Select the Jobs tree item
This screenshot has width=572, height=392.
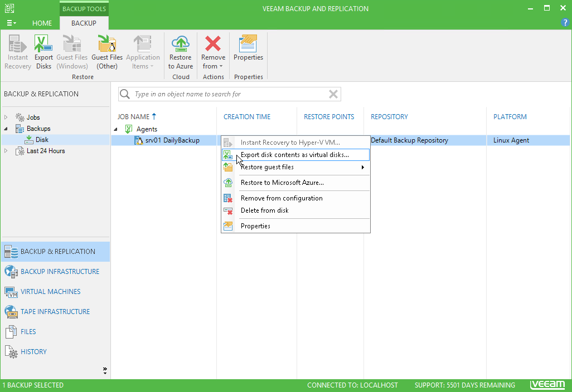(x=33, y=117)
